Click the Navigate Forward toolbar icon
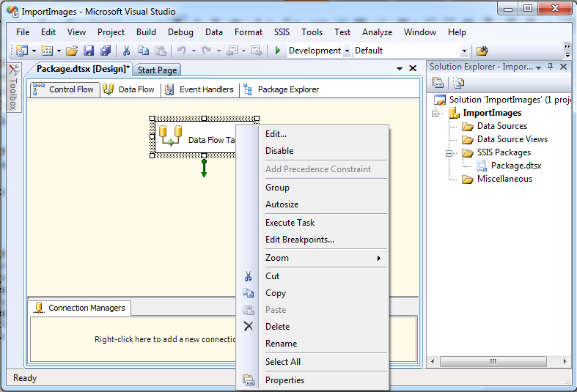The height and width of the screenshot is (392, 577). click(256, 51)
